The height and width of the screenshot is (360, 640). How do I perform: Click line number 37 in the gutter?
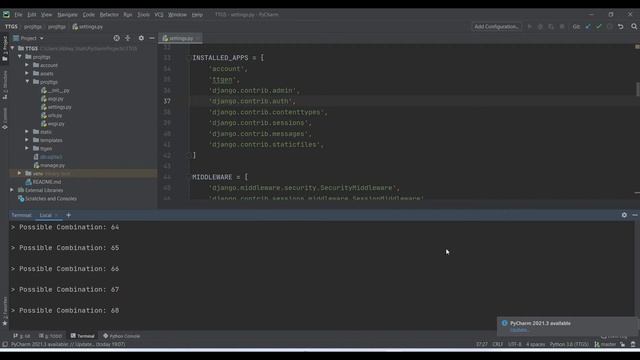coord(167,101)
